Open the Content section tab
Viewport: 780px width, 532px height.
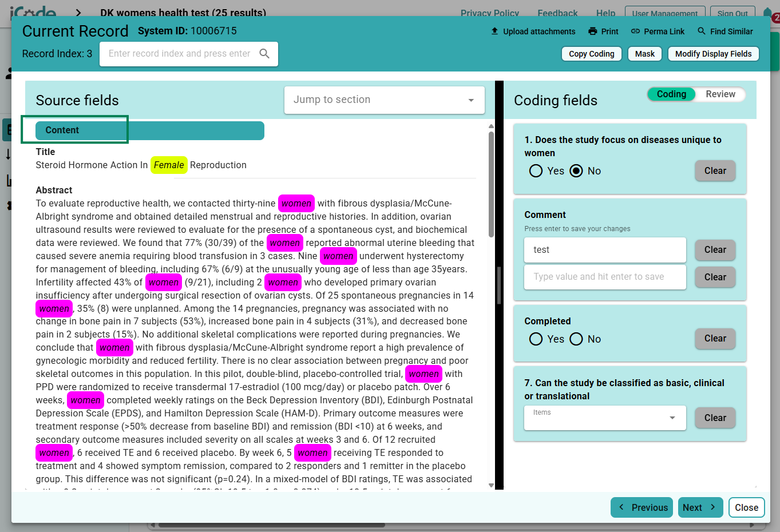[149, 130]
